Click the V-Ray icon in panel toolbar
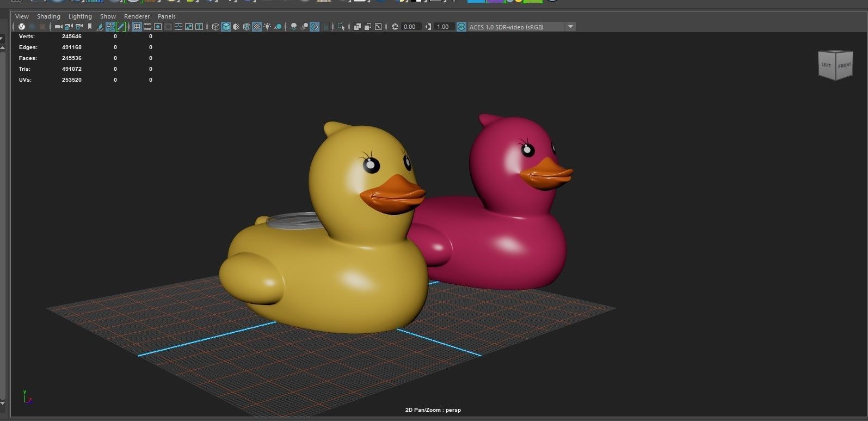The height and width of the screenshot is (421, 868). (22, 27)
